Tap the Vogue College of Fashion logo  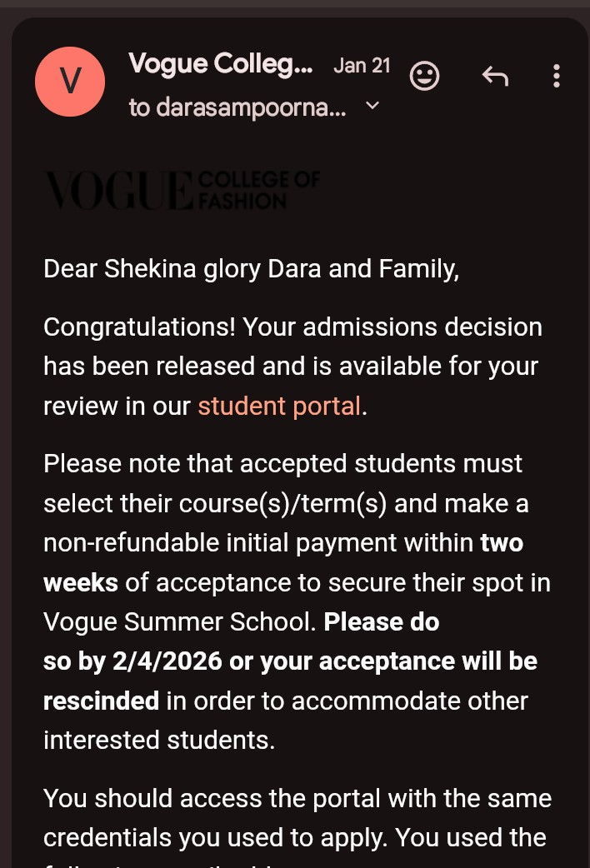coord(182,190)
